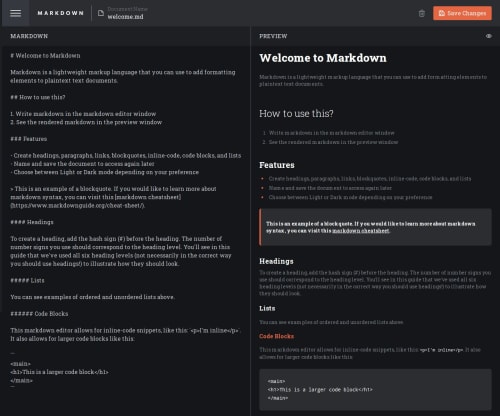The height and width of the screenshot is (416, 500).
Task: Click 'How to use this?' preview heading
Action: click(x=296, y=114)
